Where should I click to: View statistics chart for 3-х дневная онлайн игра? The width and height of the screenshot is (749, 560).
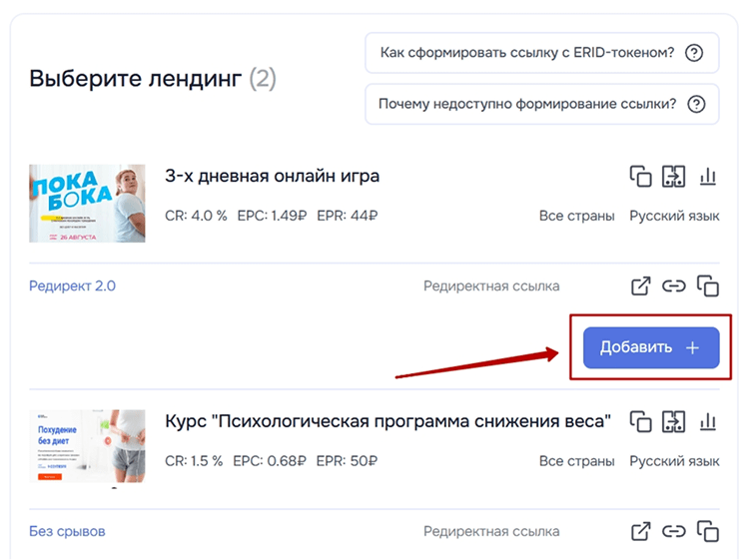tap(708, 176)
